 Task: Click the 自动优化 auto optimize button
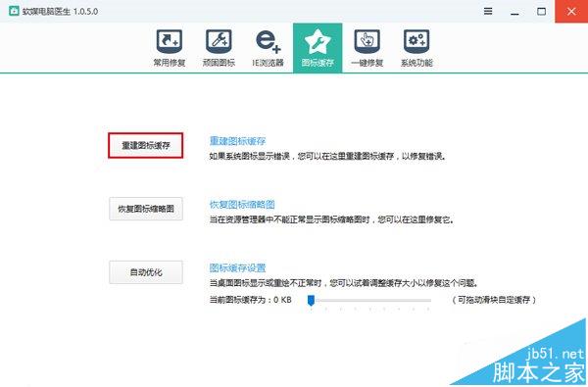(x=146, y=272)
